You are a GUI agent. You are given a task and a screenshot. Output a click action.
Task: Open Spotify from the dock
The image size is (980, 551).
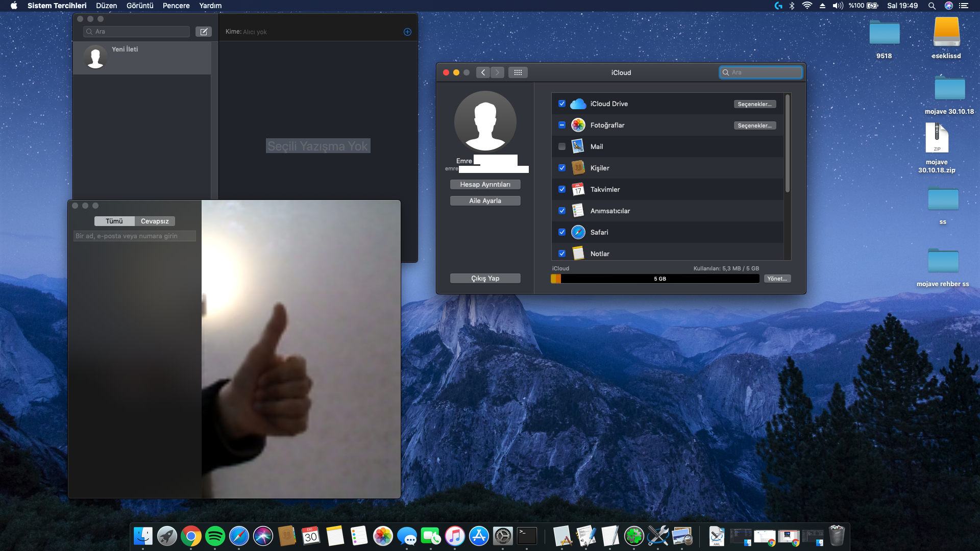(215, 536)
